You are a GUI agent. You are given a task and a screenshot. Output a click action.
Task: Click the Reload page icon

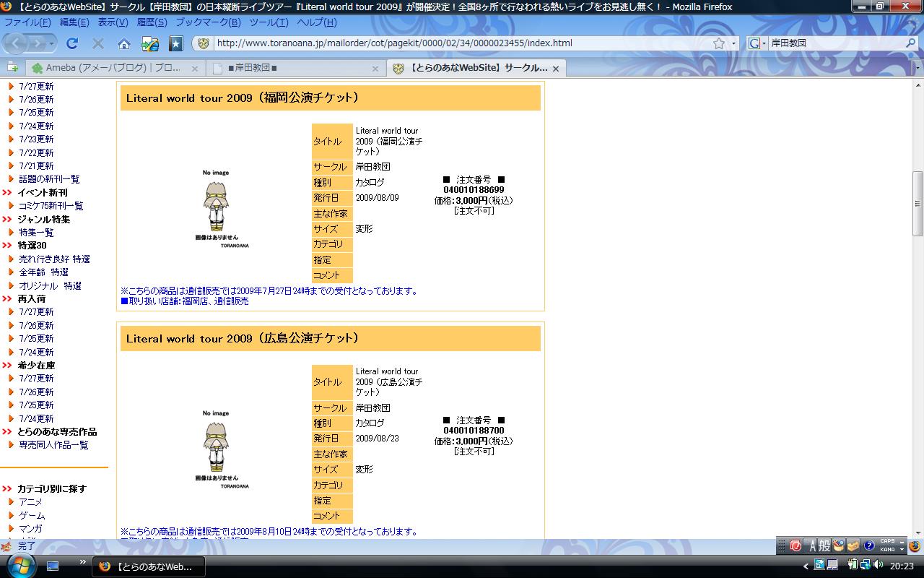pyautogui.click(x=72, y=43)
